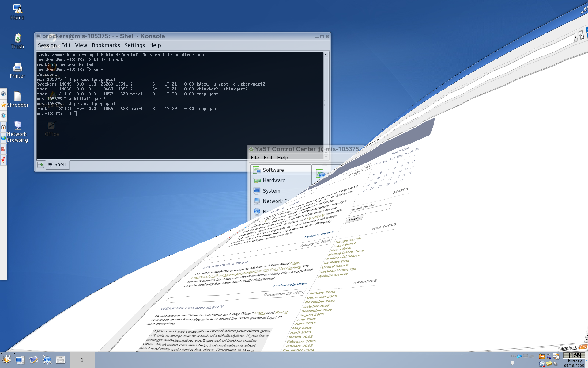
Task: Click the red folder sidebar icon
Action: (3, 149)
